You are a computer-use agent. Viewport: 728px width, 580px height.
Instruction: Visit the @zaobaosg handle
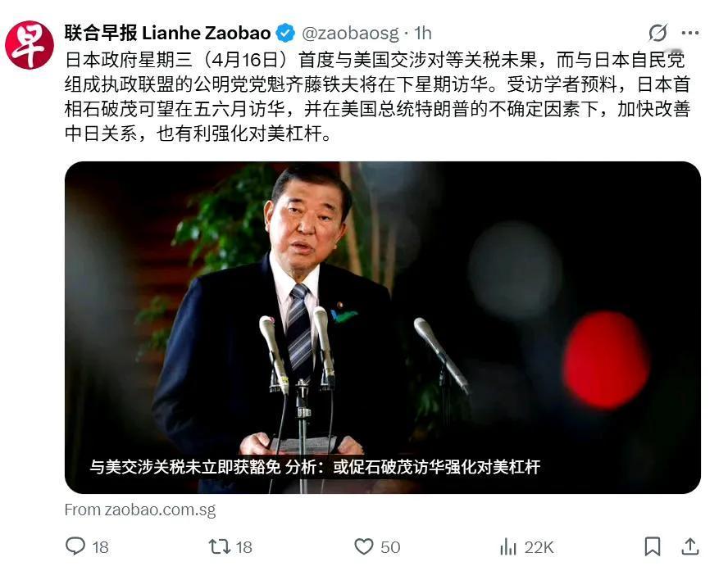[350, 34]
